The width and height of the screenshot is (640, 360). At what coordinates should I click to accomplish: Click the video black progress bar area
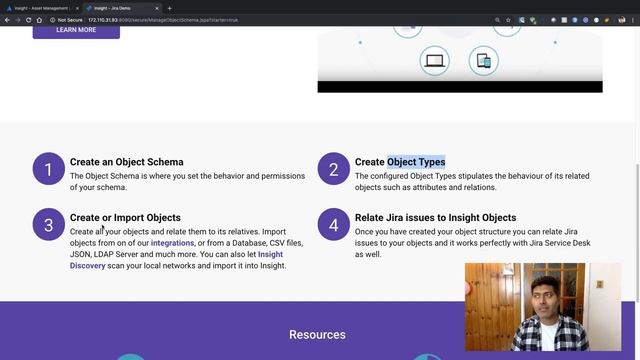pyautogui.click(x=460, y=87)
